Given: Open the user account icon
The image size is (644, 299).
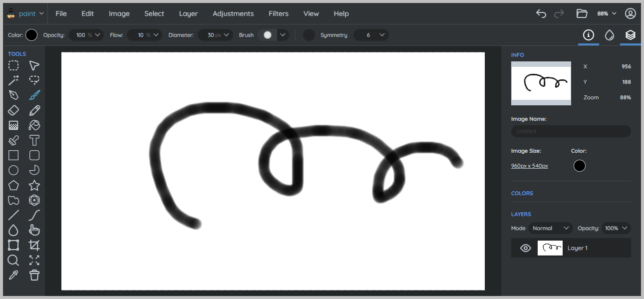Looking at the screenshot, I should (x=631, y=13).
